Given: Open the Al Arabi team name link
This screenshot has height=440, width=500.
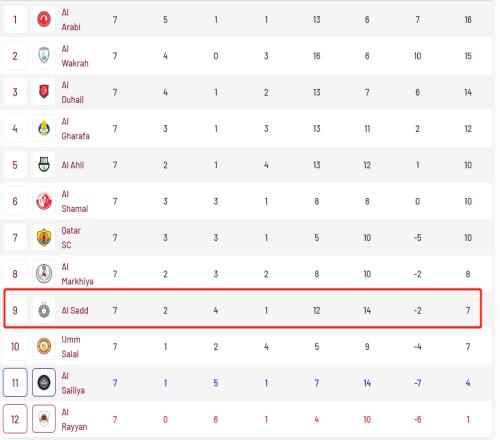Looking at the screenshot, I should click(x=71, y=20).
